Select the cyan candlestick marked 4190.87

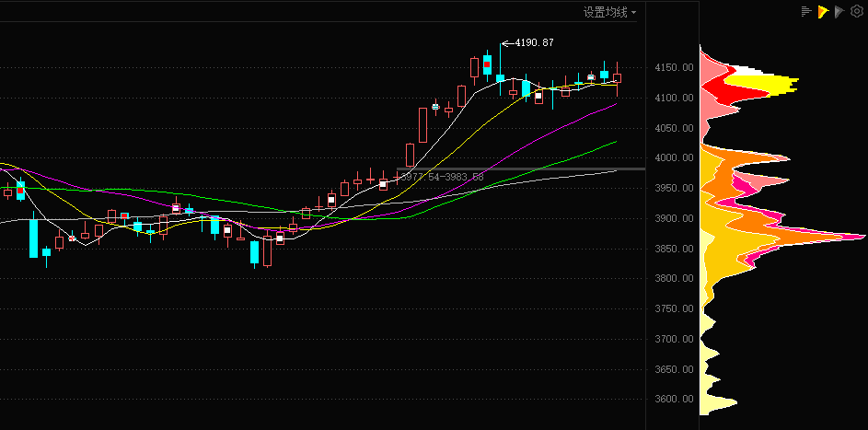(500, 77)
